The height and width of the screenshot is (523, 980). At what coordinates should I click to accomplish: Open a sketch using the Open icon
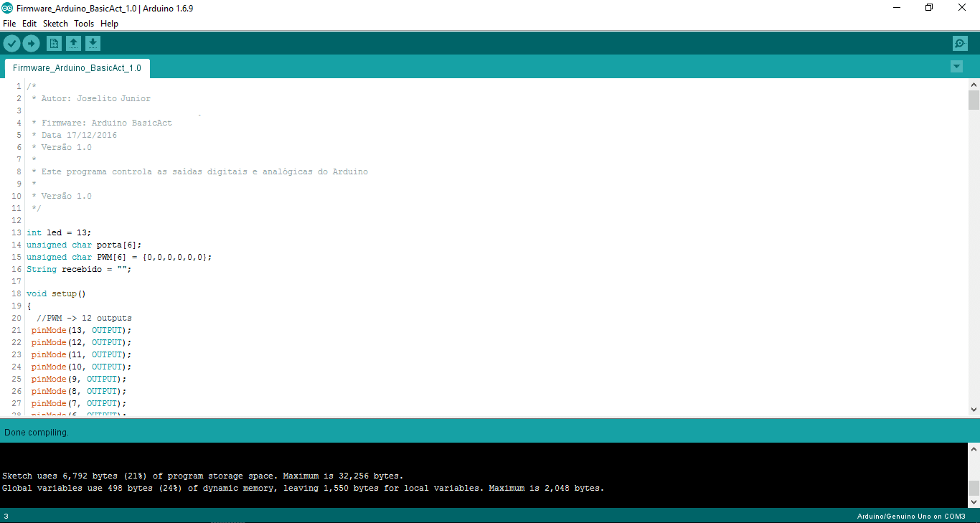[73, 44]
